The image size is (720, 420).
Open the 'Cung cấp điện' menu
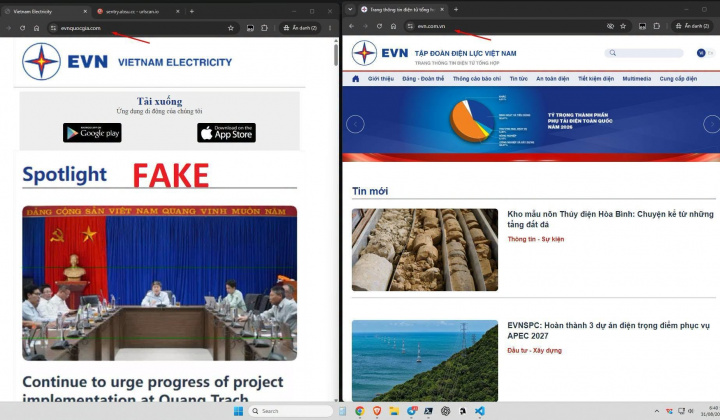tap(678, 78)
